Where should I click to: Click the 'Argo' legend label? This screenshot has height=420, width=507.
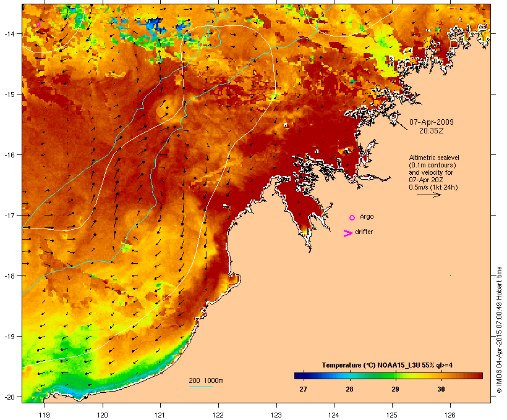tap(367, 216)
